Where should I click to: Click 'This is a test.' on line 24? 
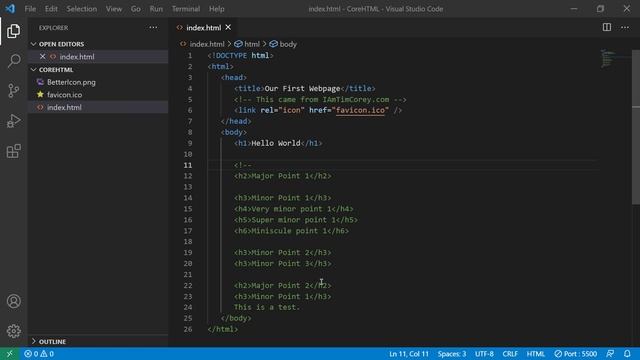coord(267,307)
